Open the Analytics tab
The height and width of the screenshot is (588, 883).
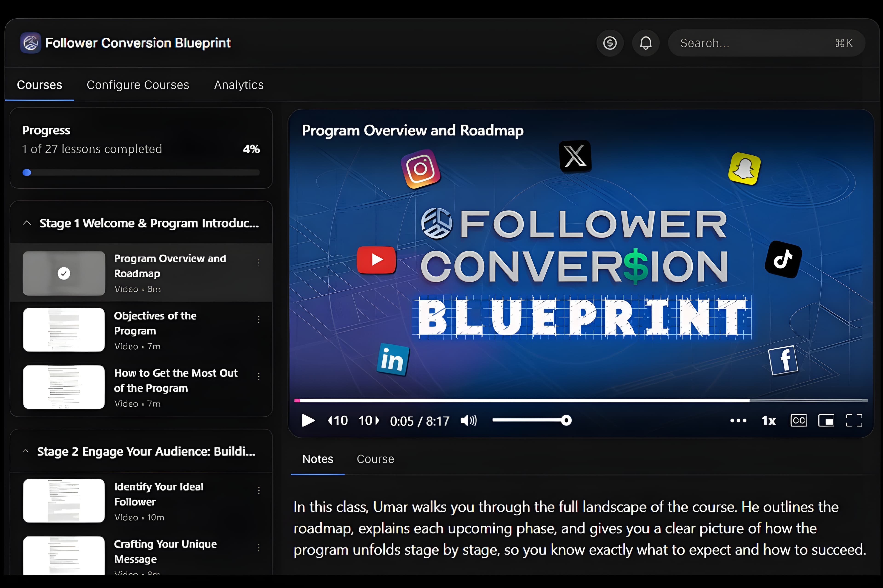(238, 85)
